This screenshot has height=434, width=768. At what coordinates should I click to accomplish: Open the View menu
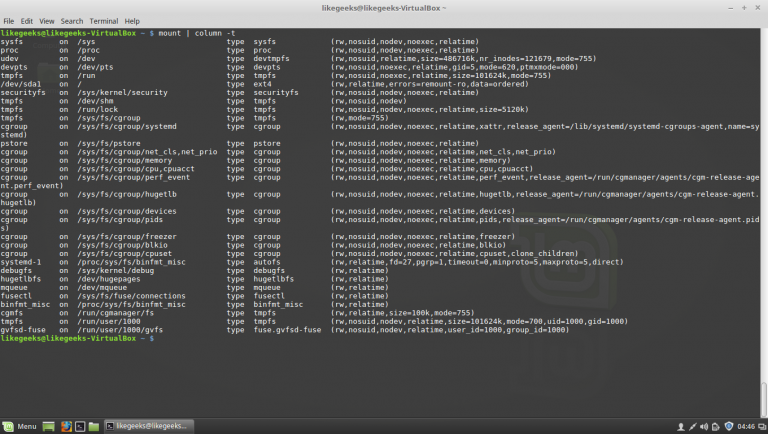tap(47, 21)
